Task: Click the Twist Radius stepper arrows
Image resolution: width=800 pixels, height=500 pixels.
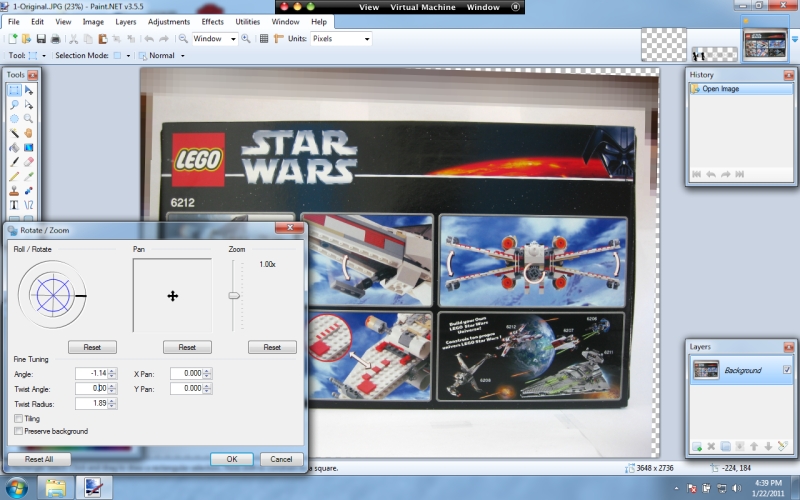Action: (x=112, y=404)
